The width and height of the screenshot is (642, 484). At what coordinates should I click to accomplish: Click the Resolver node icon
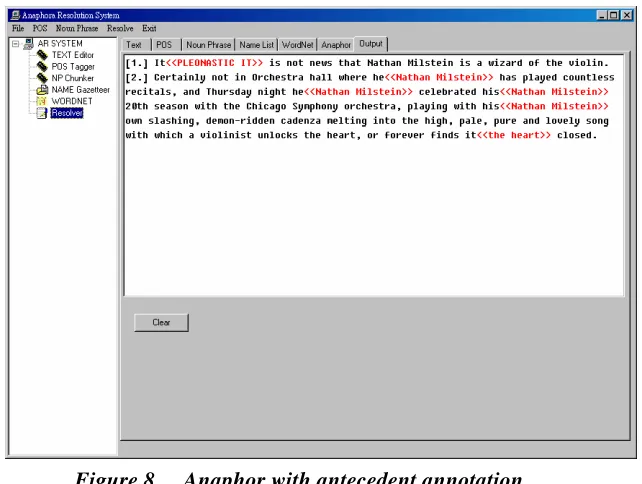pos(42,113)
